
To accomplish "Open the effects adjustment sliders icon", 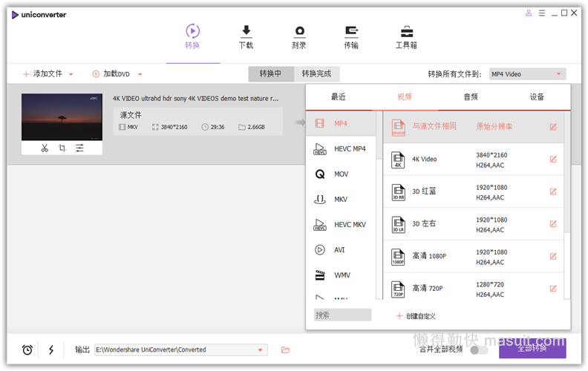I will (79, 148).
